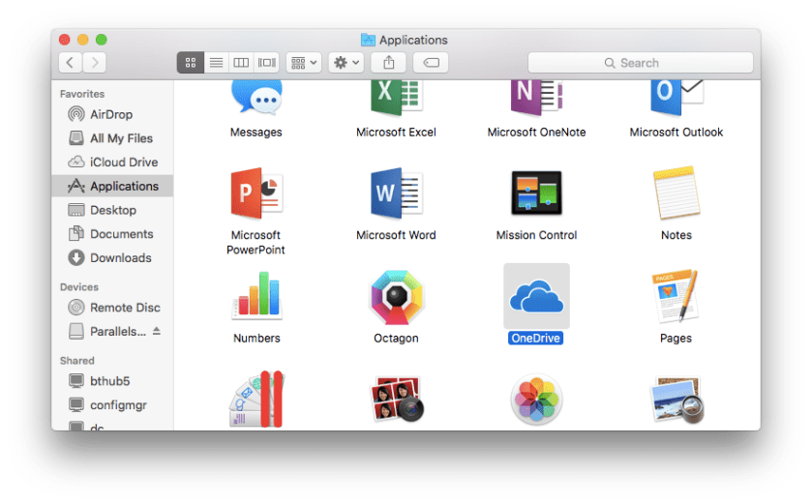
Task: Click the OneDrive cloud app icon
Action: (x=536, y=296)
